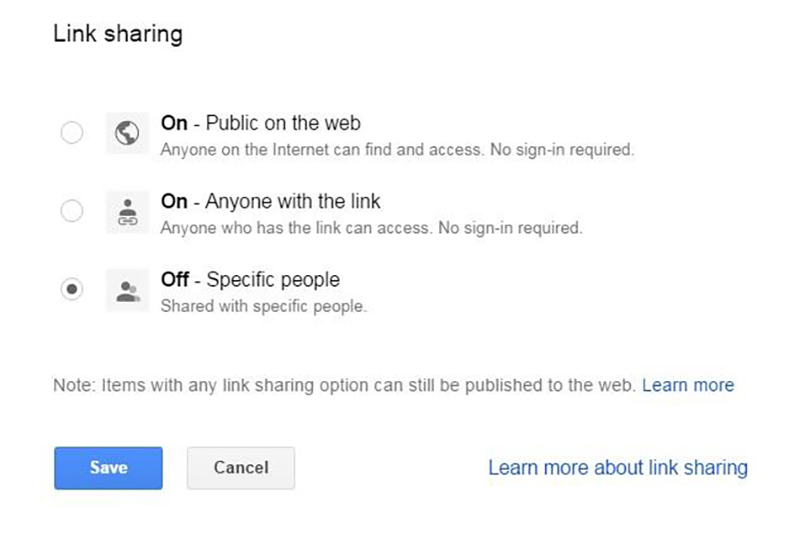
Task: Choose the Off - Specific people radio button
Action: [x=72, y=290]
